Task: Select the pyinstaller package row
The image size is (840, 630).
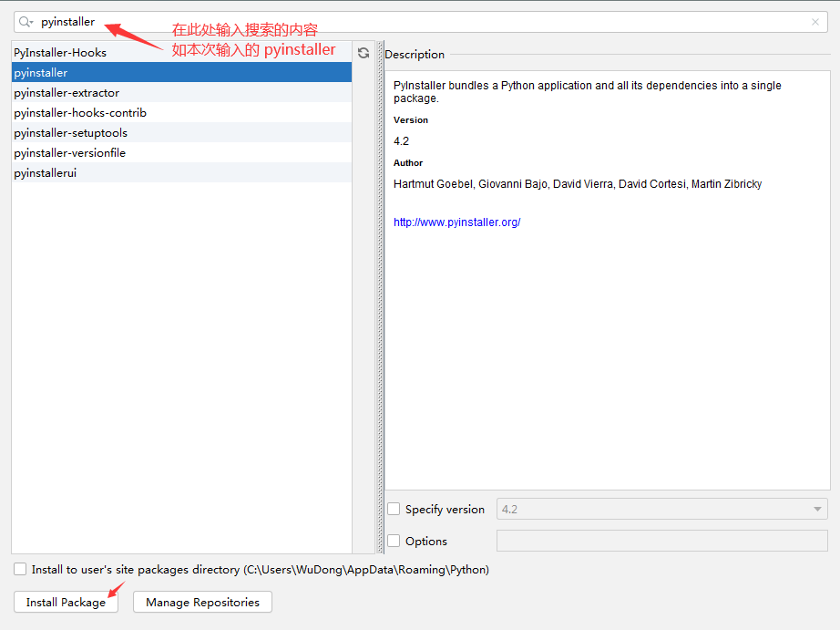Action: point(181,72)
